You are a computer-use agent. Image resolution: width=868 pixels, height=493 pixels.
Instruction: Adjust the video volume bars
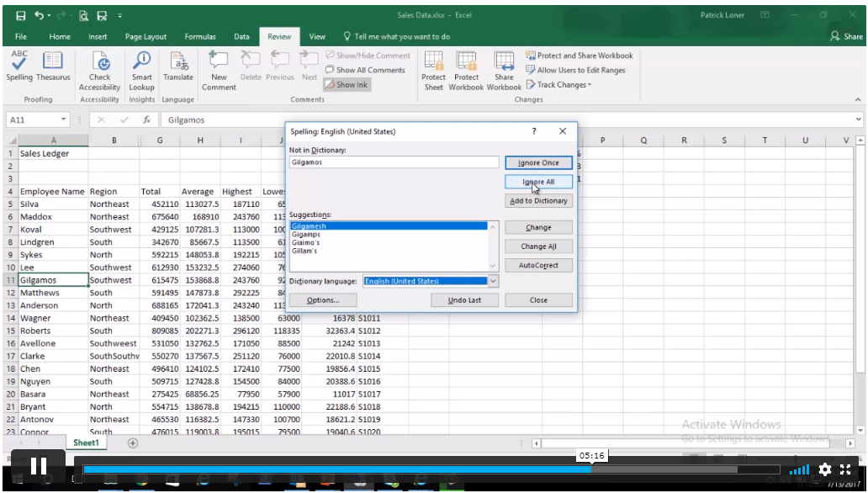coord(799,470)
